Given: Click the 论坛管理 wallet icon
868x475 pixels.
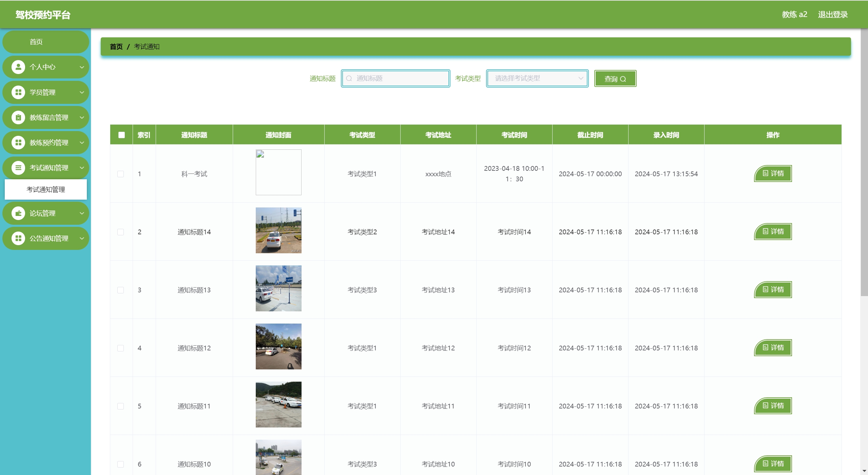Looking at the screenshot, I should pos(18,213).
